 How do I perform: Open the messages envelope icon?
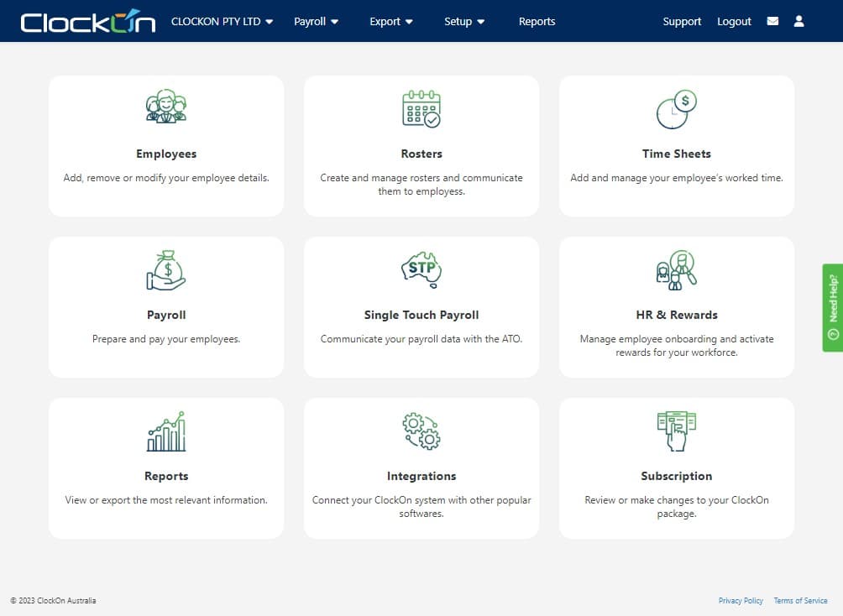point(772,21)
